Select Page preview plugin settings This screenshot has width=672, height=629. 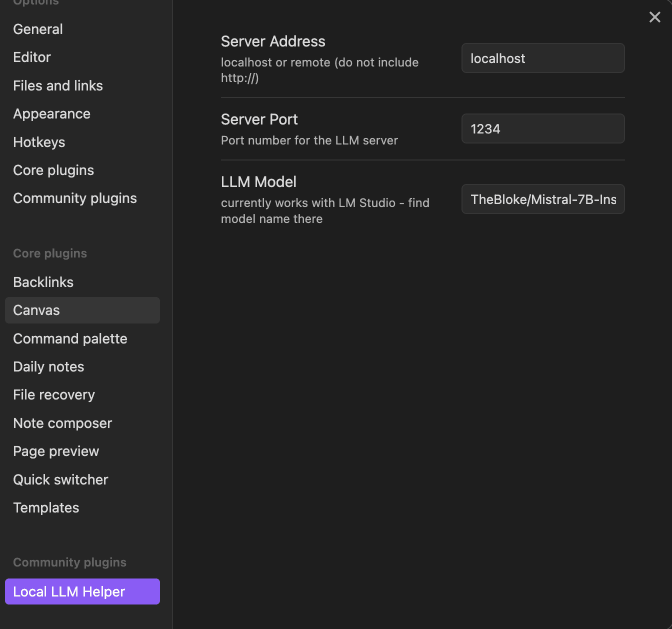56,451
